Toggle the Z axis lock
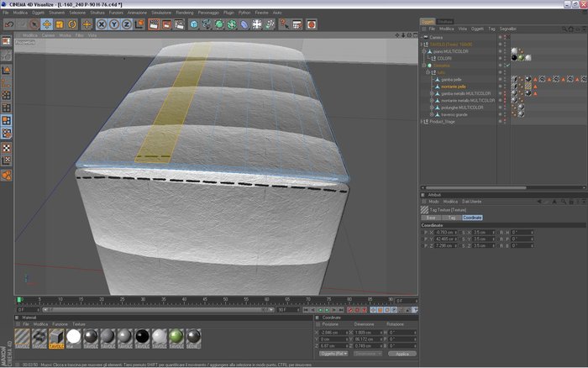Screen dimensions: 588x368 pos(127,24)
